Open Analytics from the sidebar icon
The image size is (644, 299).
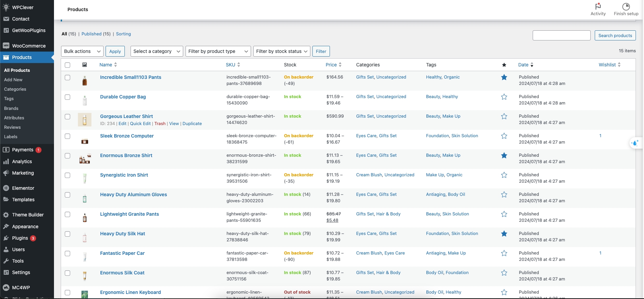point(6,162)
